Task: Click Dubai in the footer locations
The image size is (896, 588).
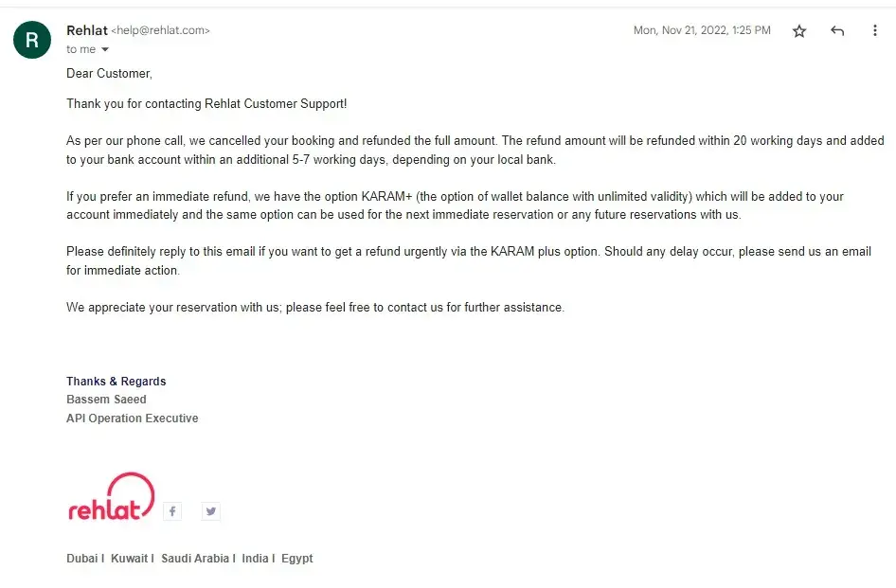Action: pyautogui.click(x=82, y=559)
